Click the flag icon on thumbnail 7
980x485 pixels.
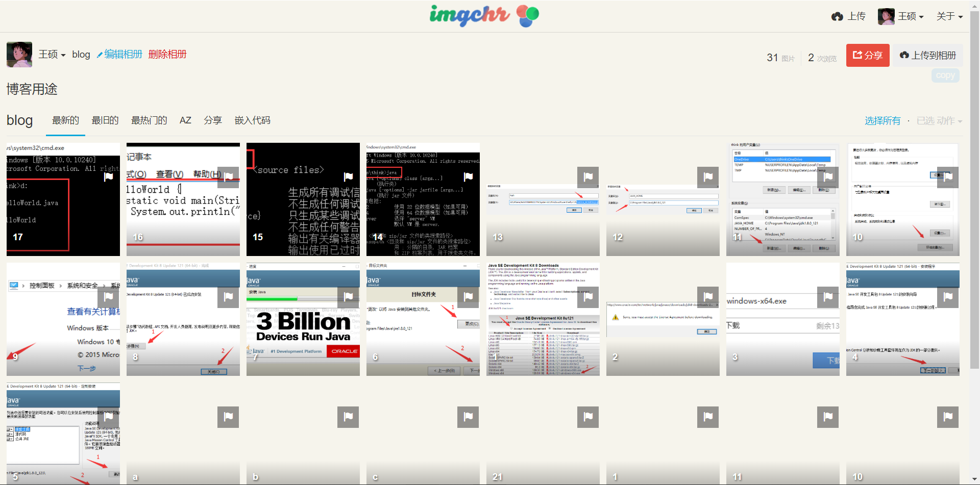348,297
